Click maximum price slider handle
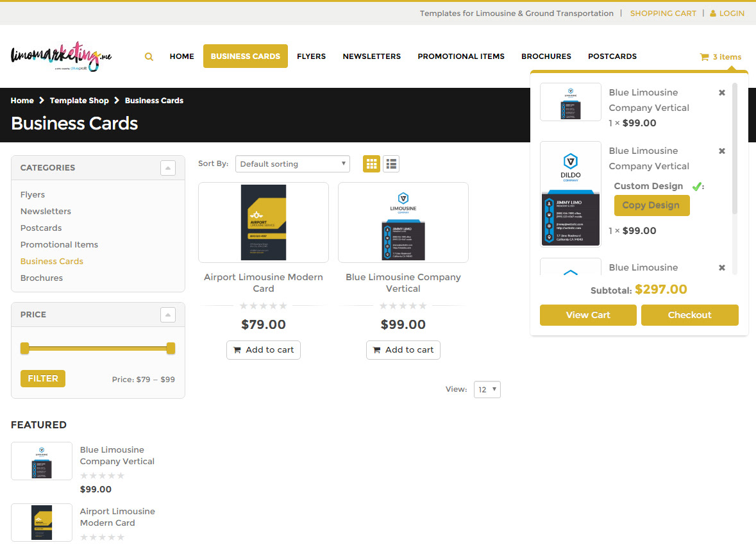Screen dimensions: 756x545 171,348
